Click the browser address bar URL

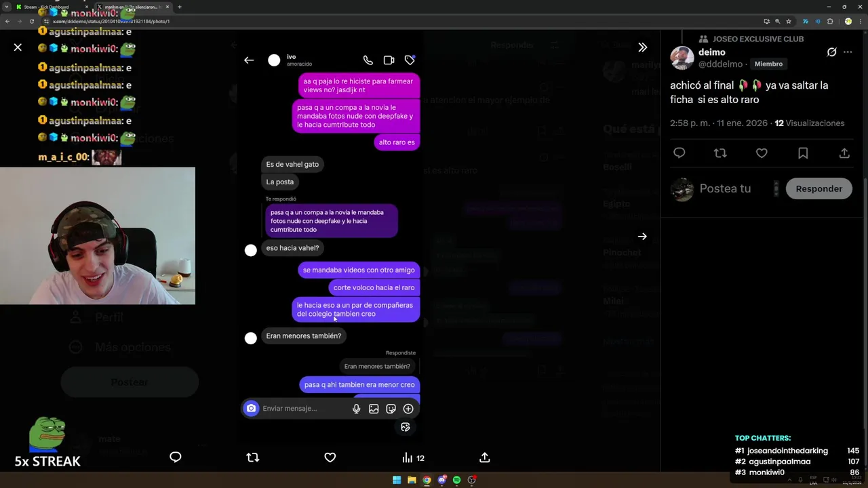click(x=111, y=21)
